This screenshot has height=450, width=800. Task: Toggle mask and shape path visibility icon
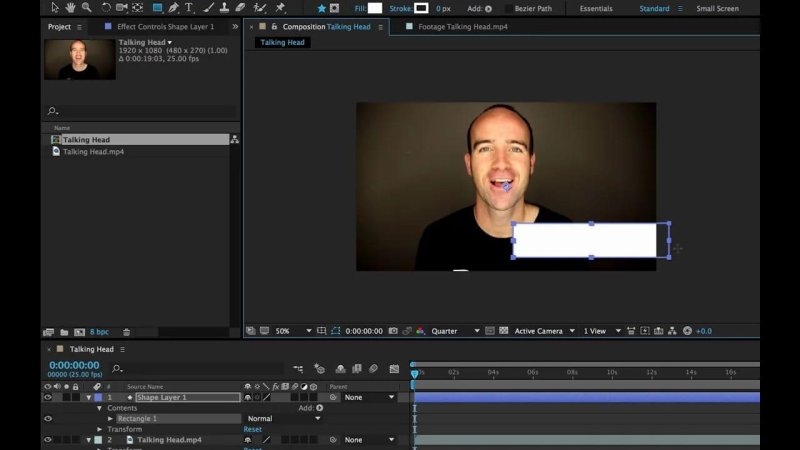pyautogui.click(x=335, y=331)
